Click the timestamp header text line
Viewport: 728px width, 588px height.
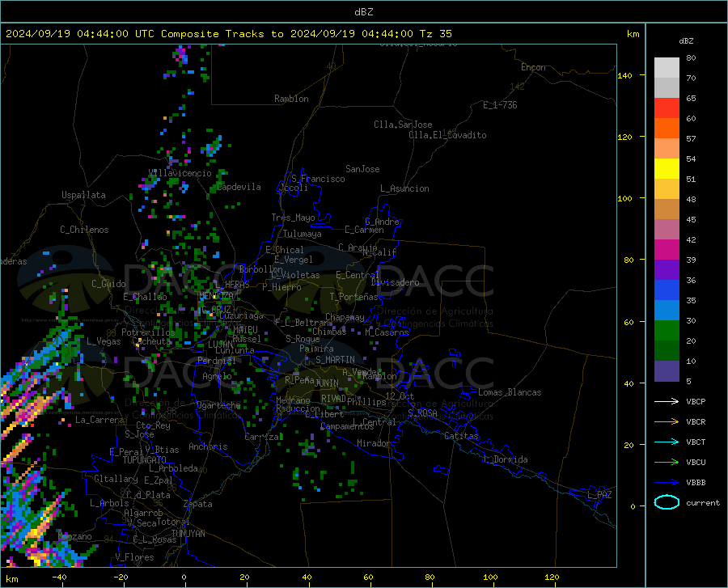click(228, 33)
